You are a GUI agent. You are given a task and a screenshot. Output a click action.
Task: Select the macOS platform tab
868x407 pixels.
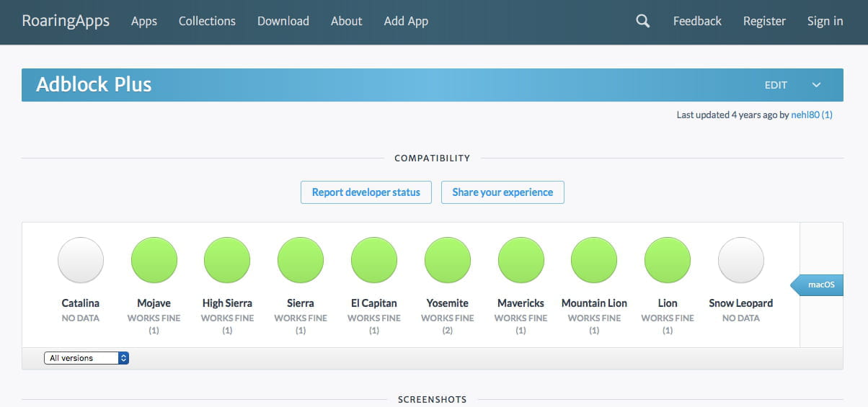point(818,285)
